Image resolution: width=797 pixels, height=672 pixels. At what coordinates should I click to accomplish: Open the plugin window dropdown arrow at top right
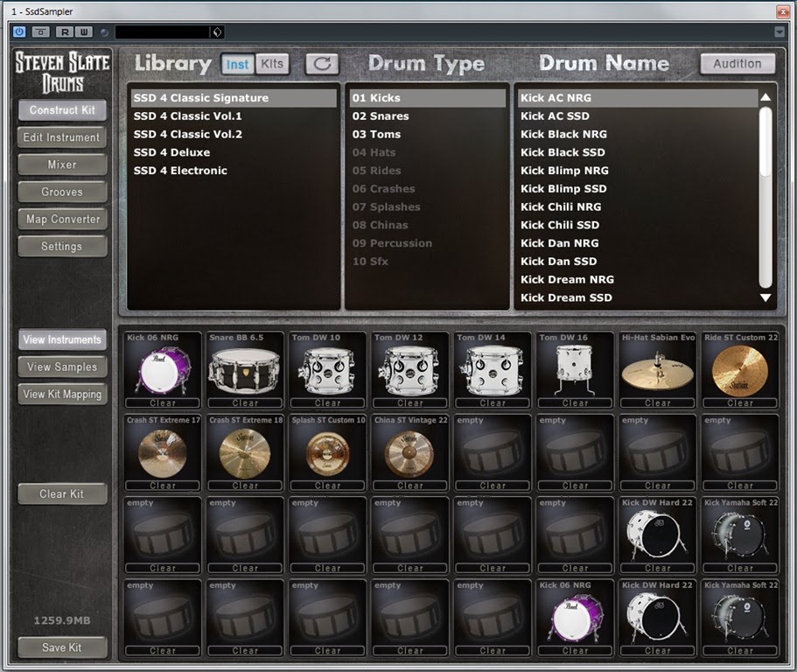pyautogui.click(x=780, y=32)
